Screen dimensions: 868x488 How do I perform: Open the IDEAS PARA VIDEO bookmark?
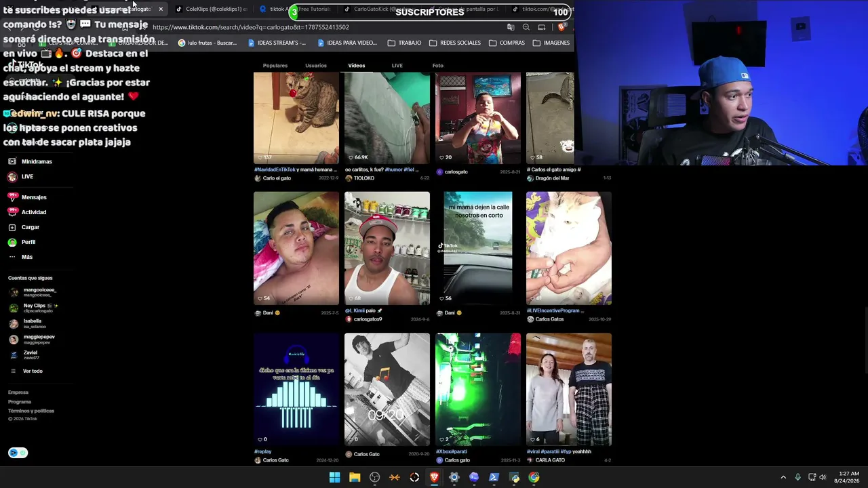point(347,43)
